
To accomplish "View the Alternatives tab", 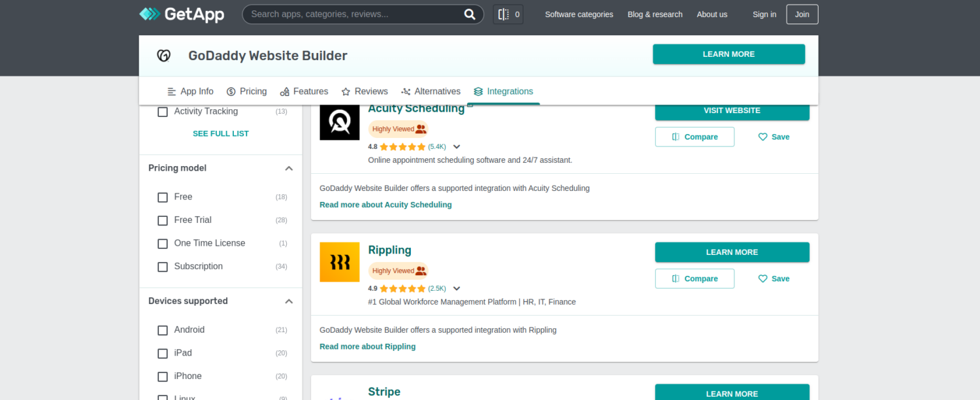I will click(x=431, y=92).
